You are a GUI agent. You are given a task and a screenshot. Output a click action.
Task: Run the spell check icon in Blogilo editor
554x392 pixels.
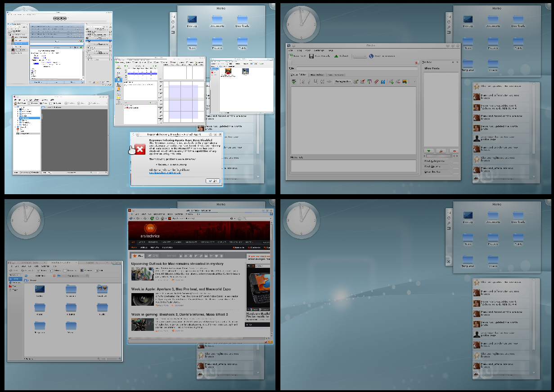[293, 81]
